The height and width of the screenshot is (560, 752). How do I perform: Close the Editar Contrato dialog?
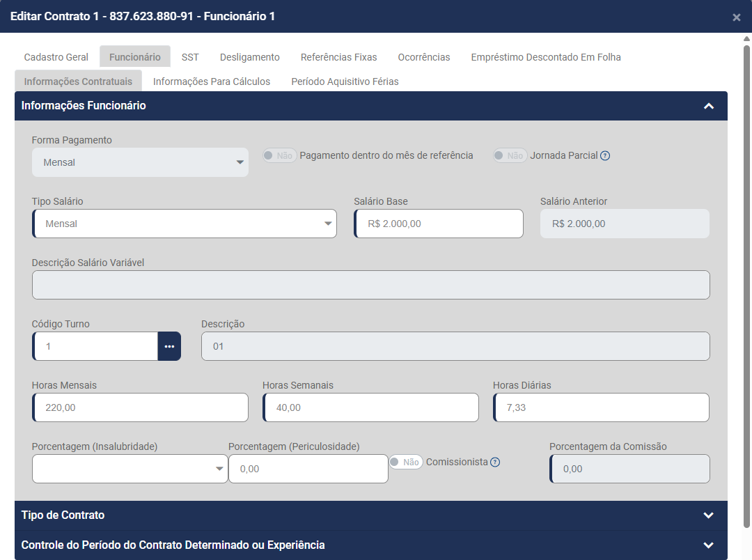click(736, 17)
